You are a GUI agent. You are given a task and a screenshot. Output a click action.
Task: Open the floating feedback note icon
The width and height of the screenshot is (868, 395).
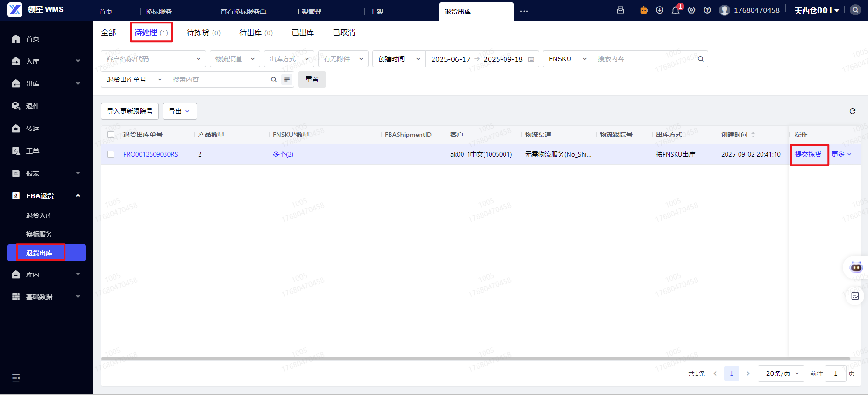855,296
